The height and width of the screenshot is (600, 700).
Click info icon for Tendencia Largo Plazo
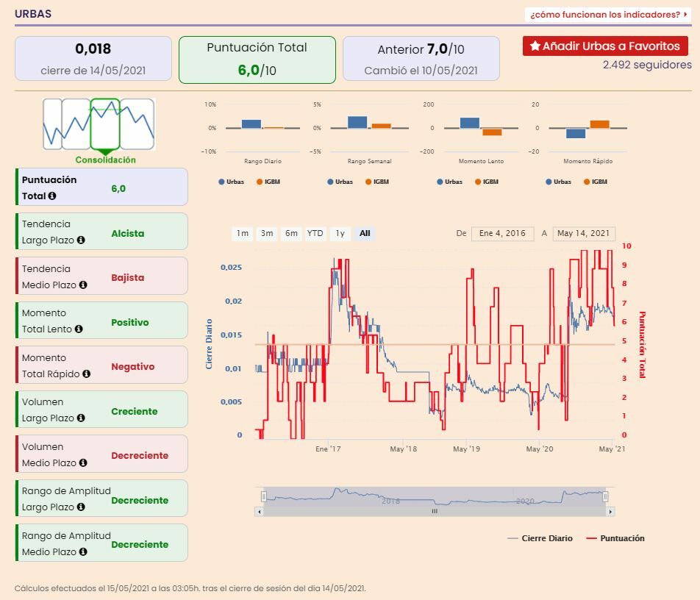[x=81, y=240]
